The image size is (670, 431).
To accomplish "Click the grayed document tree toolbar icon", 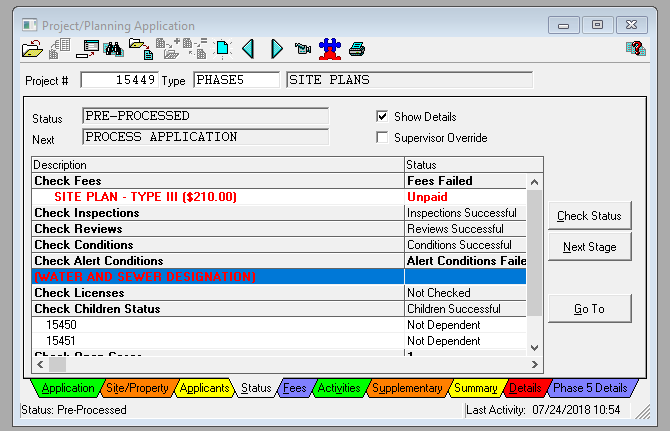I will [59, 49].
